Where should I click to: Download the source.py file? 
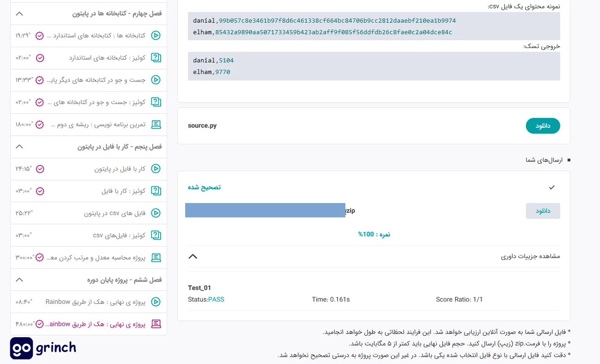543,126
